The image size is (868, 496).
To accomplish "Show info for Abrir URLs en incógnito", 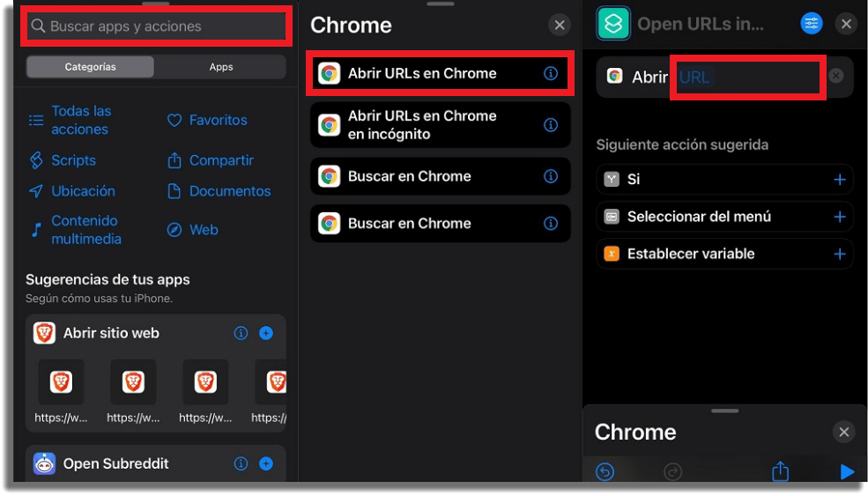I will click(x=551, y=125).
